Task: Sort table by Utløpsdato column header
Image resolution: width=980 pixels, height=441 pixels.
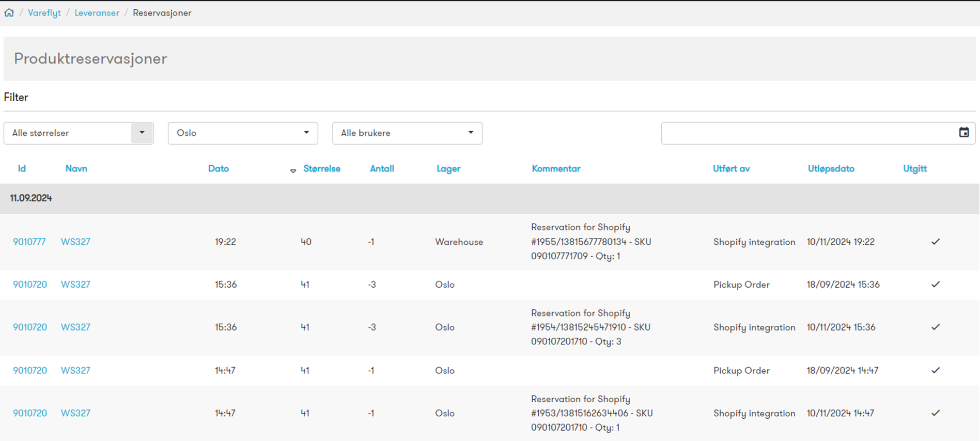Action: point(831,169)
